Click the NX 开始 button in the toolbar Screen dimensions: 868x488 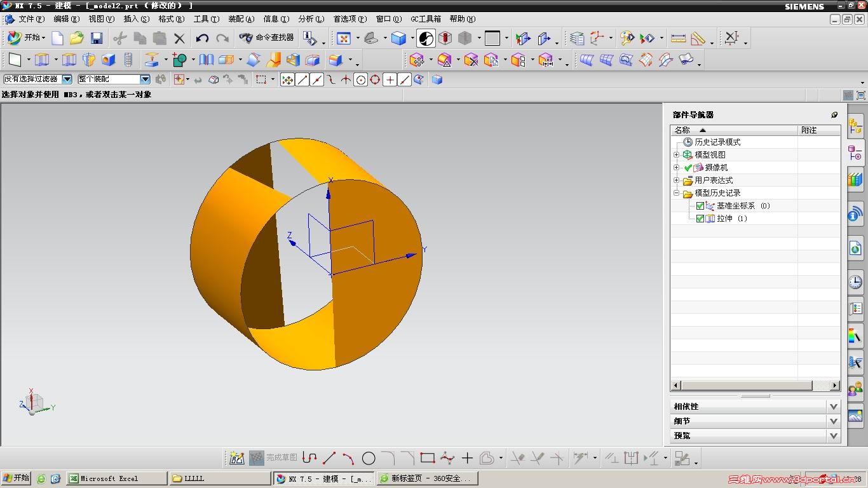(x=26, y=38)
